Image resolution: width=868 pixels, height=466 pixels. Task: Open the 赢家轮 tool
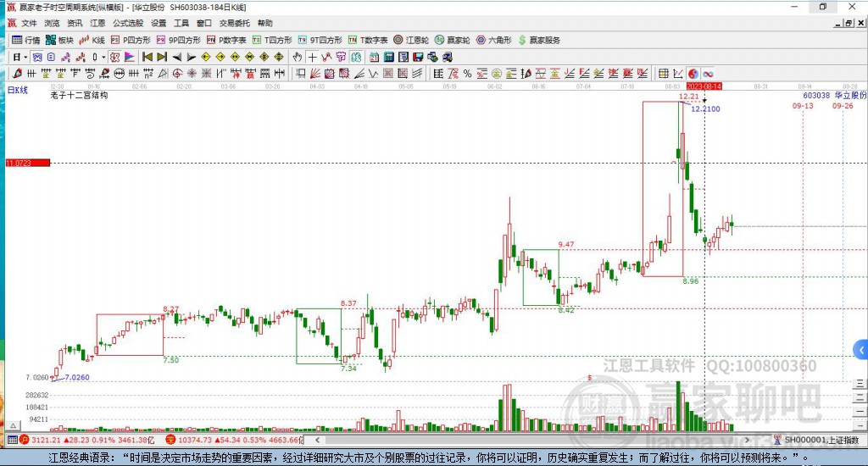pos(453,40)
